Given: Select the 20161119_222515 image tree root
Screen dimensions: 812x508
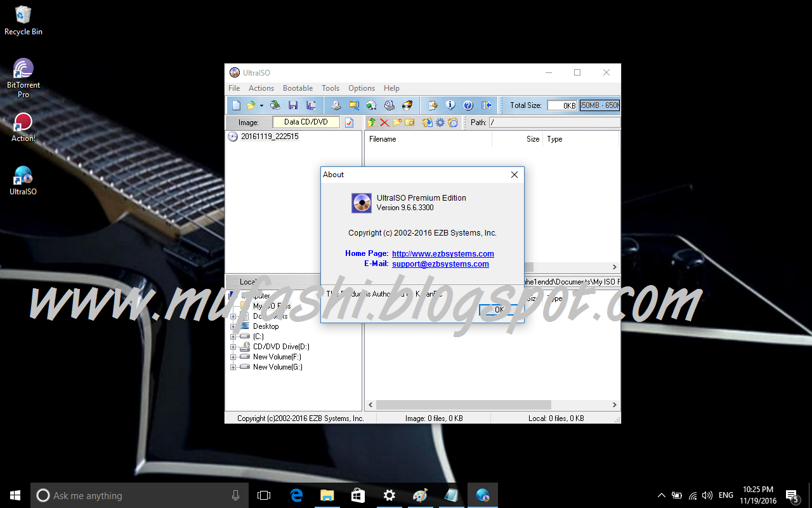Looking at the screenshot, I should (x=270, y=137).
